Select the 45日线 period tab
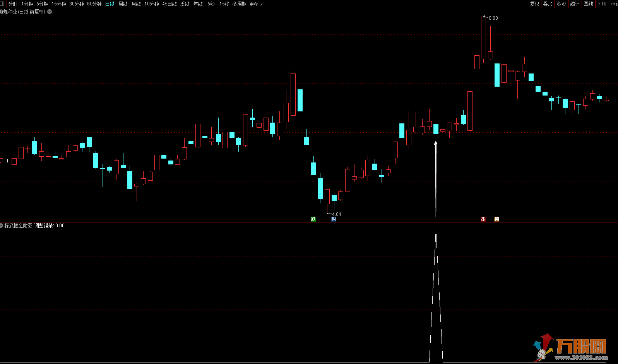 click(169, 4)
